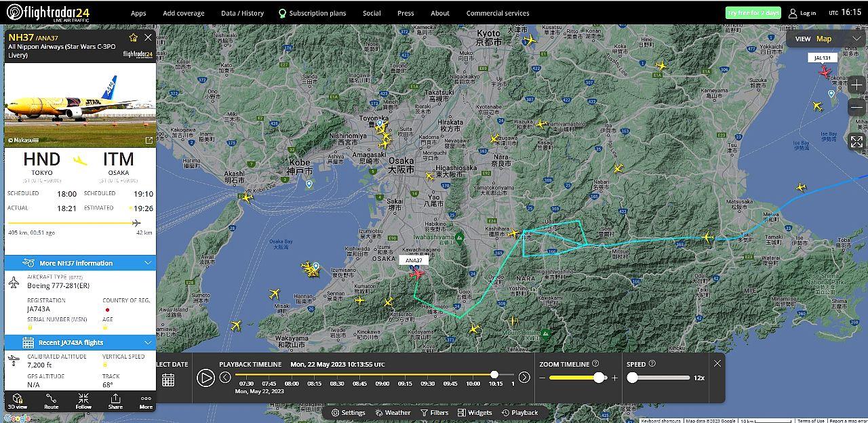Click HND Tokyo departure airport

click(41, 166)
